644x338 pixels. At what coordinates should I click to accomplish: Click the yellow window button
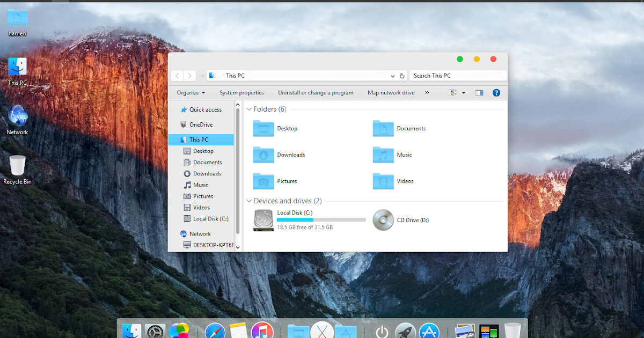pos(477,60)
